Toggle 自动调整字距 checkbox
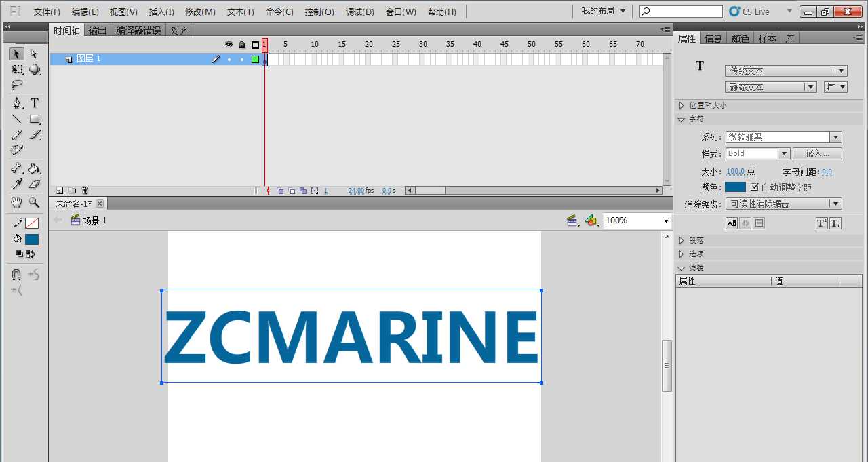Image resolution: width=868 pixels, height=462 pixels. coord(755,187)
